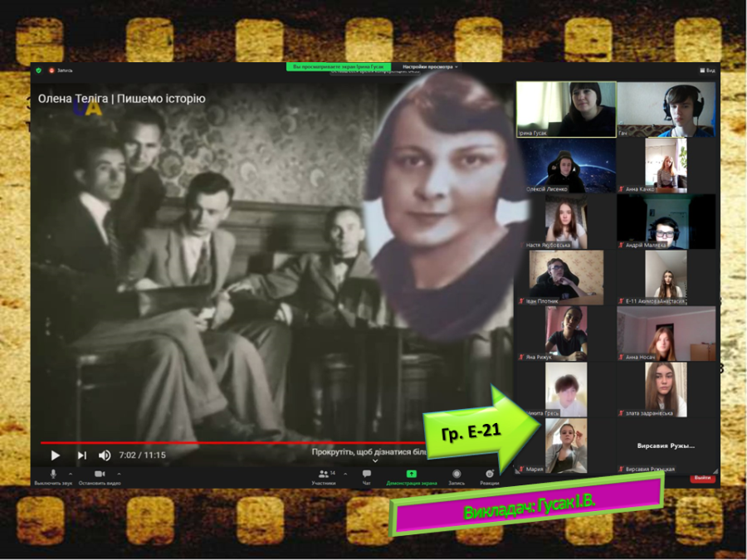
Task: Expand audio options arrow beside microphone
Action: 71,474
